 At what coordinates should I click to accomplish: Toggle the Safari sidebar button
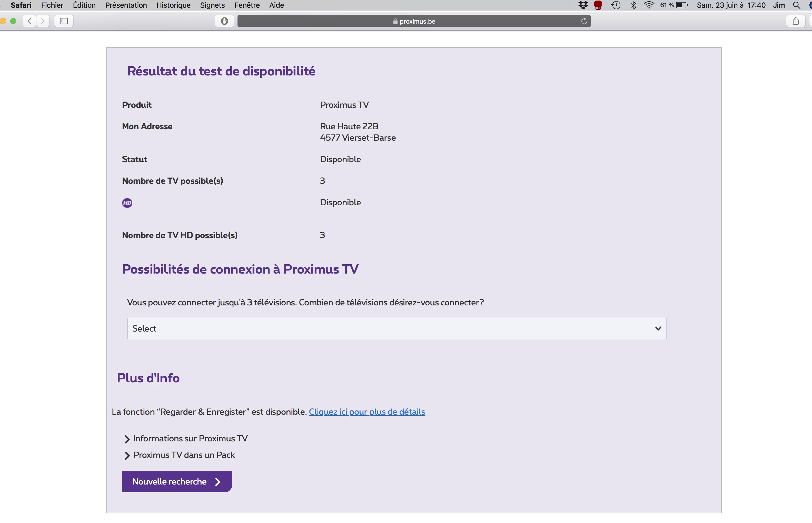point(64,21)
